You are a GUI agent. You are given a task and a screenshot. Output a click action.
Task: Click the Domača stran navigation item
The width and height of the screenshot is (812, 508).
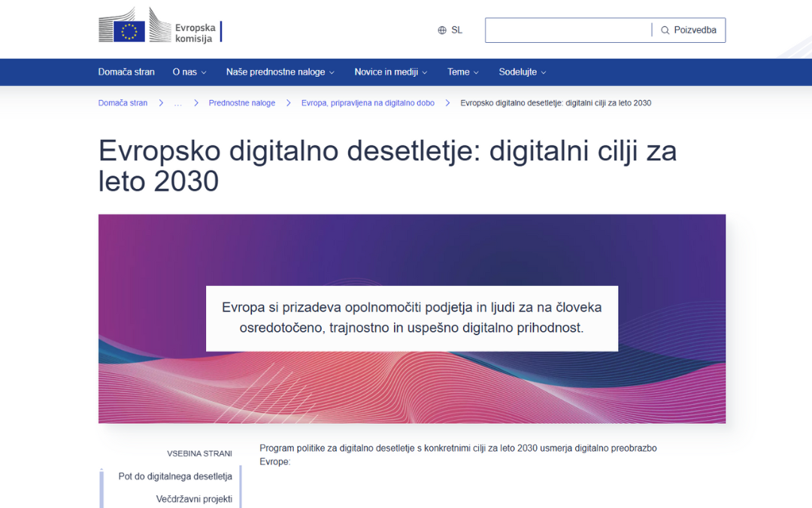pos(126,71)
